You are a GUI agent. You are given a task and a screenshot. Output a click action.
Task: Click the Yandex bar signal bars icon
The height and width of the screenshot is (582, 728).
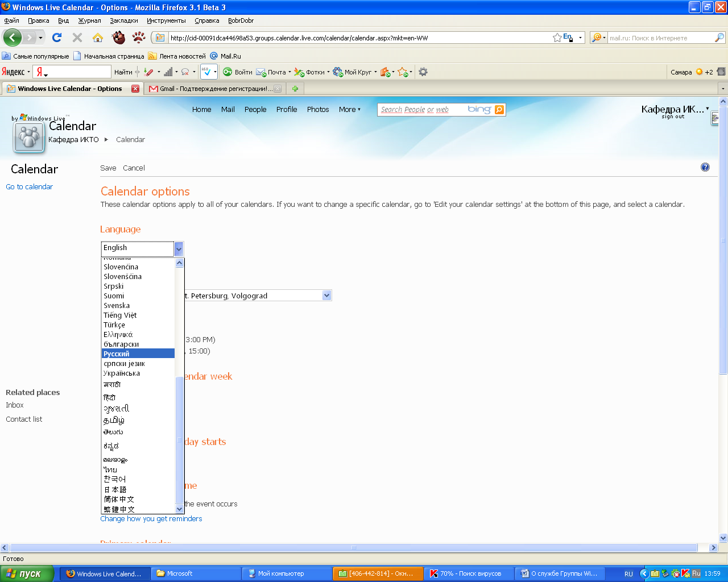click(168, 72)
